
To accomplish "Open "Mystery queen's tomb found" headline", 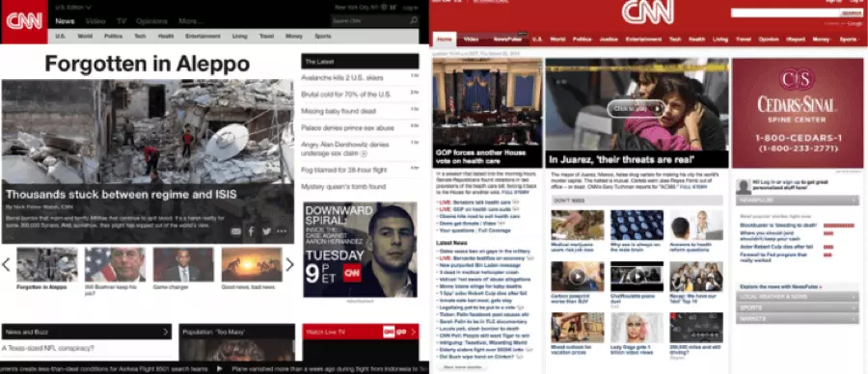I will [x=343, y=186].
